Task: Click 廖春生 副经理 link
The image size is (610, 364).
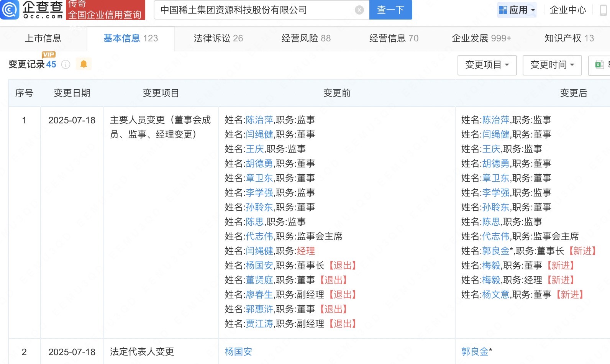Action: click(x=259, y=295)
